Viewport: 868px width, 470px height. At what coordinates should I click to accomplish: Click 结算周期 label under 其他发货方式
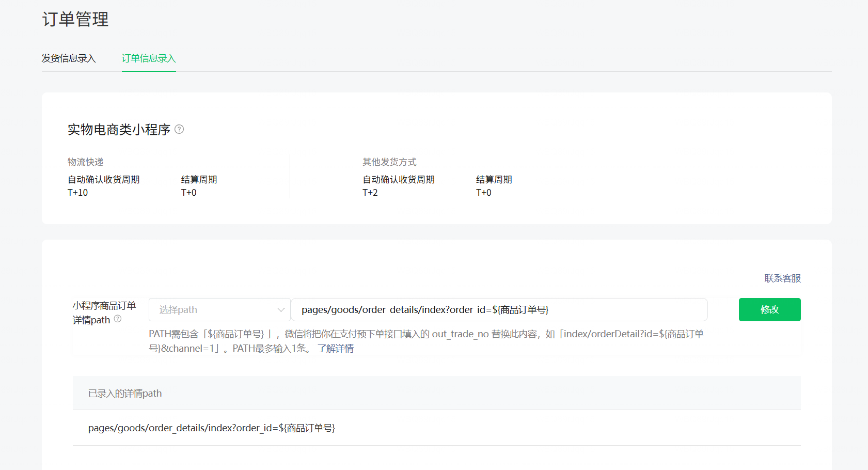pyautogui.click(x=494, y=180)
